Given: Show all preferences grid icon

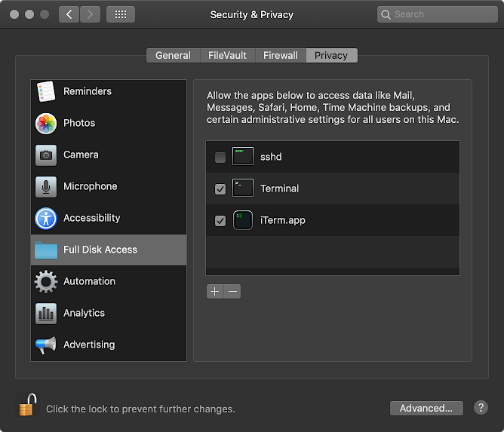Looking at the screenshot, I should [x=121, y=14].
